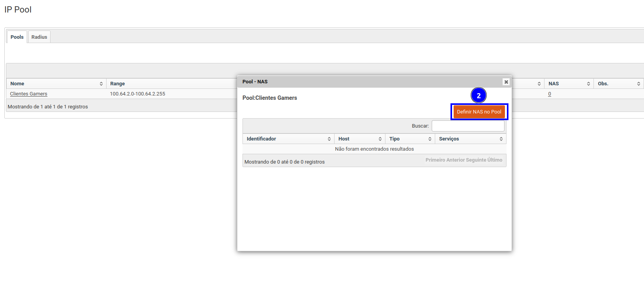Jump to Último page in pagination
Screen dimensions: 644x299
tap(495, 160)
